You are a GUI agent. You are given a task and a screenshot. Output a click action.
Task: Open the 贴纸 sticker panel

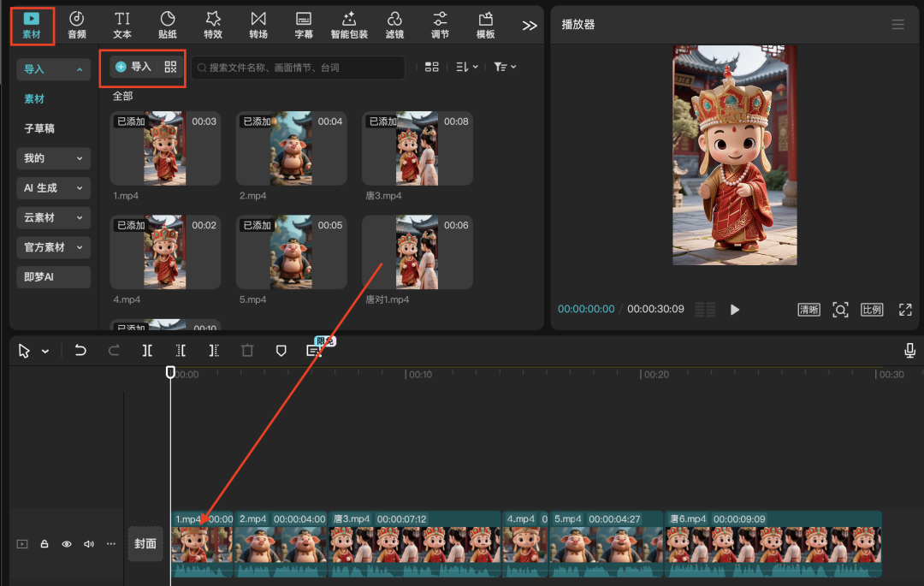click(x=168, y=25)
